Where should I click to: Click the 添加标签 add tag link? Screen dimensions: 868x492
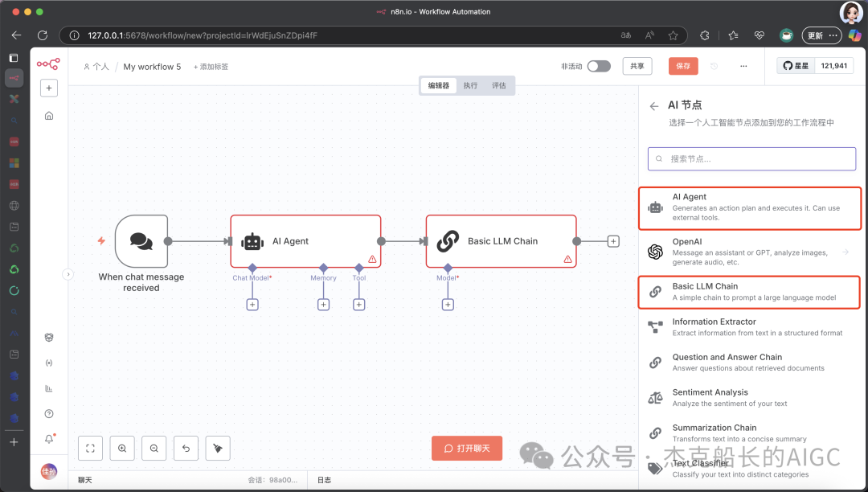[211, 67]
